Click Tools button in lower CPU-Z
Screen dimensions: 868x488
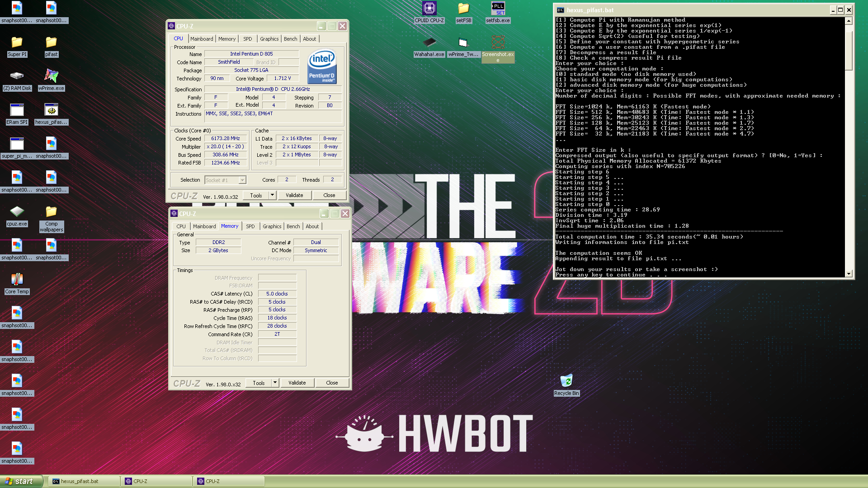[259, 383]
